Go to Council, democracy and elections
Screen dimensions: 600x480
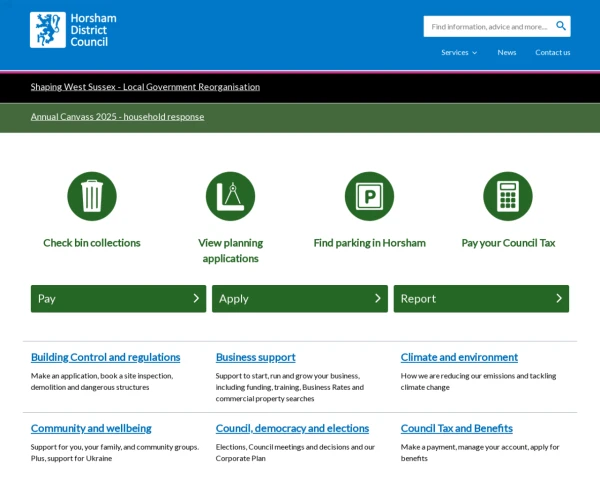pyautogui.click(x=292, y=428)
